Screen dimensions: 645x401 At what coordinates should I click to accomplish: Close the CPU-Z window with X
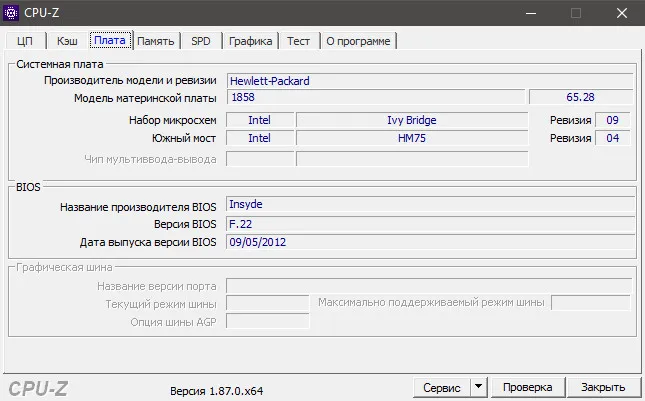pos(622,13)
